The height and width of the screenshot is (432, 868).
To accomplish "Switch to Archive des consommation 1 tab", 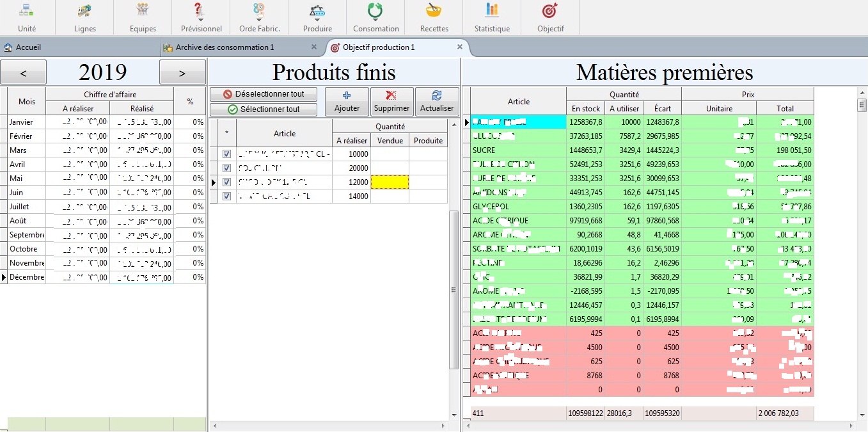I will point(225,47).
